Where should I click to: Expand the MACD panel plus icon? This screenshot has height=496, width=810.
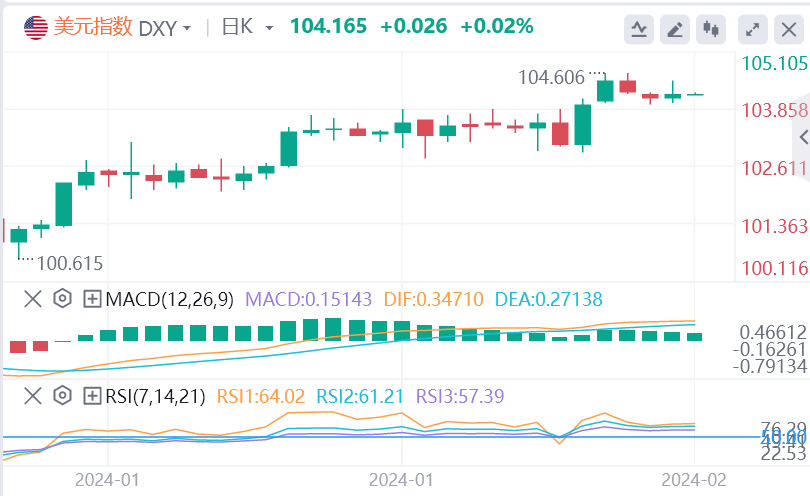92,299
